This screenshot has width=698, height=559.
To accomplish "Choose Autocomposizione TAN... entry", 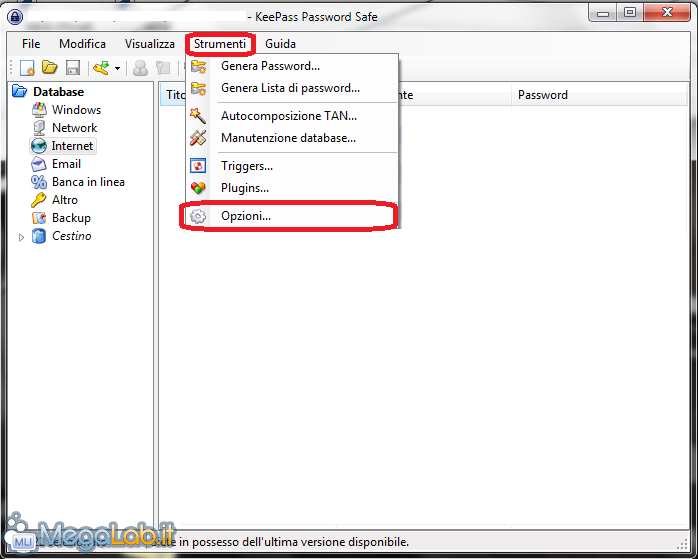I will pyautogui.click(x=292, y=116).
